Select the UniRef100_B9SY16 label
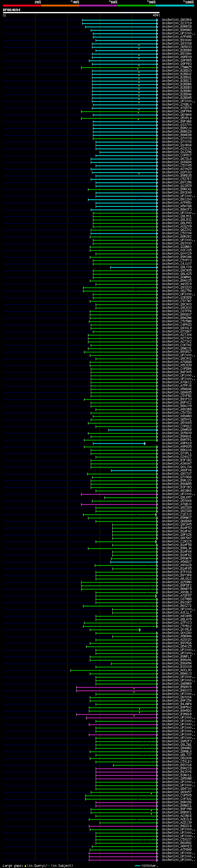The width and height of the screenshot is (197, 868). click(x=176, y=765)
